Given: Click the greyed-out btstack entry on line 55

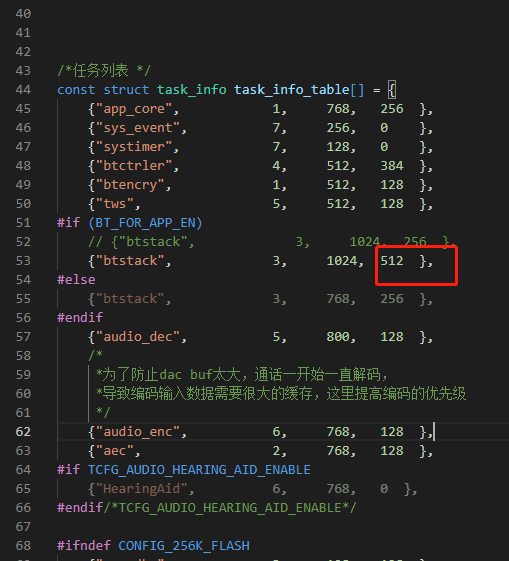Looking at the screenshot, I should pos(260,298).
